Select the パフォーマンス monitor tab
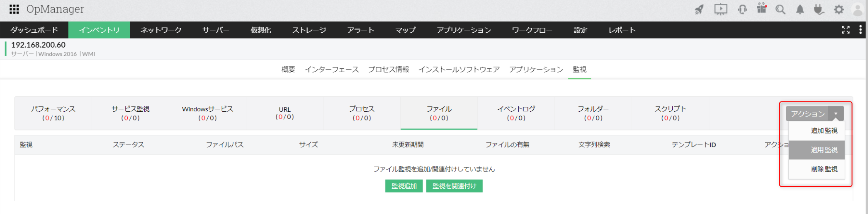Image resolution: width=868 pixels, height=214 pixels. [x=53, y=113]
